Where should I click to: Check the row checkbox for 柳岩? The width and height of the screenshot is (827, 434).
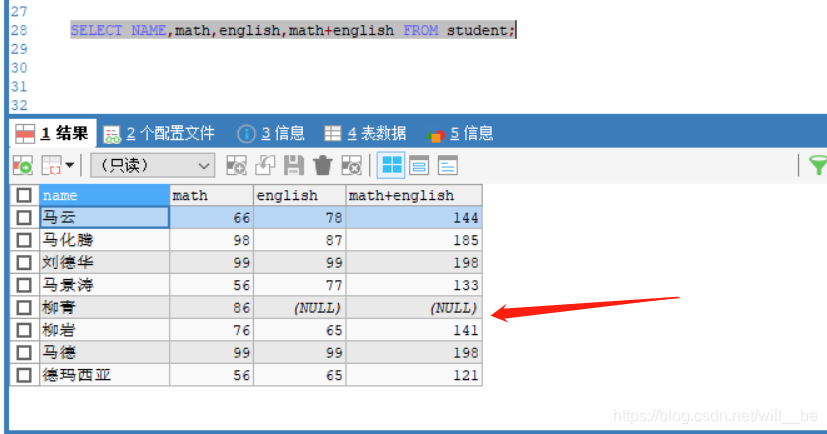click(x=24, y=330)
